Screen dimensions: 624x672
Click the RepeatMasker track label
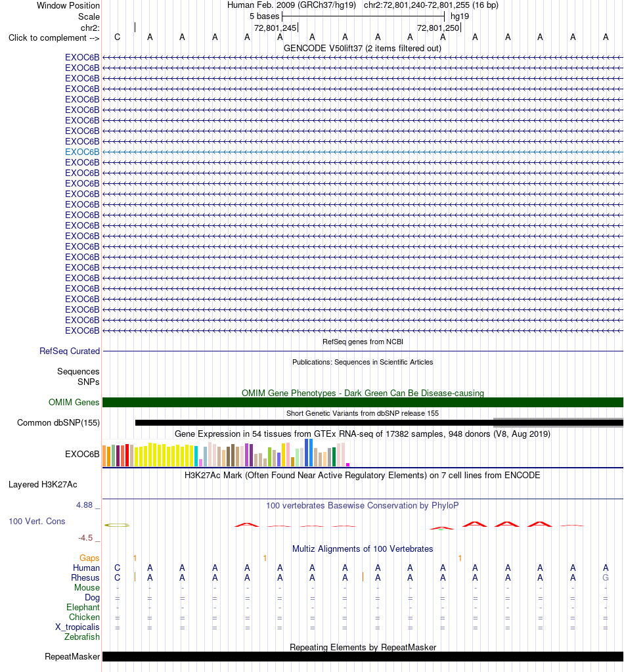[x=72, y=657]
